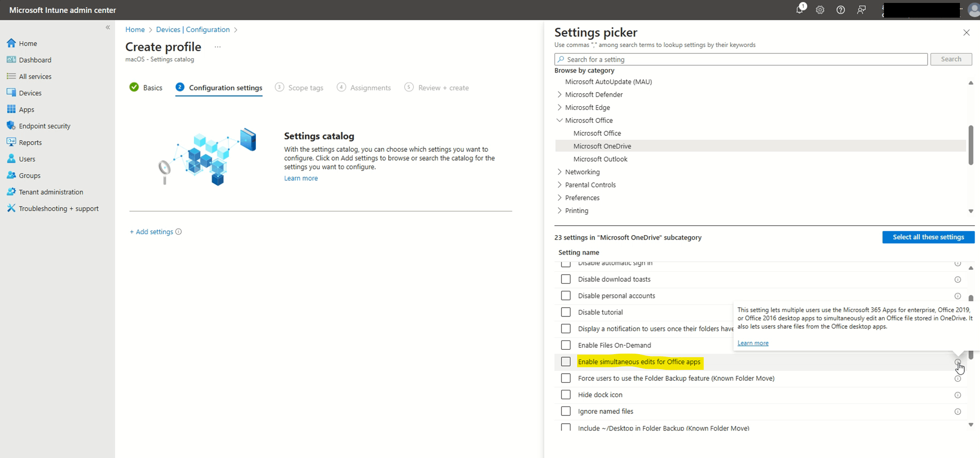The height and width of the screenshot is (458, 980).
Task: Click the Reports icon in the sidebar
Action: pos(11,142)
